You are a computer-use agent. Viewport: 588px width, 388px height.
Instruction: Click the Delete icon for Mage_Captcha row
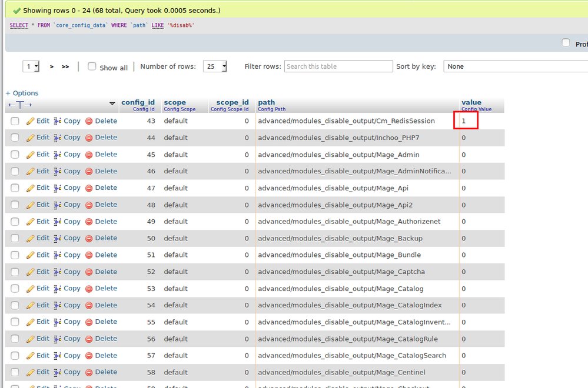pyautogui.click(x=89, y=272)
